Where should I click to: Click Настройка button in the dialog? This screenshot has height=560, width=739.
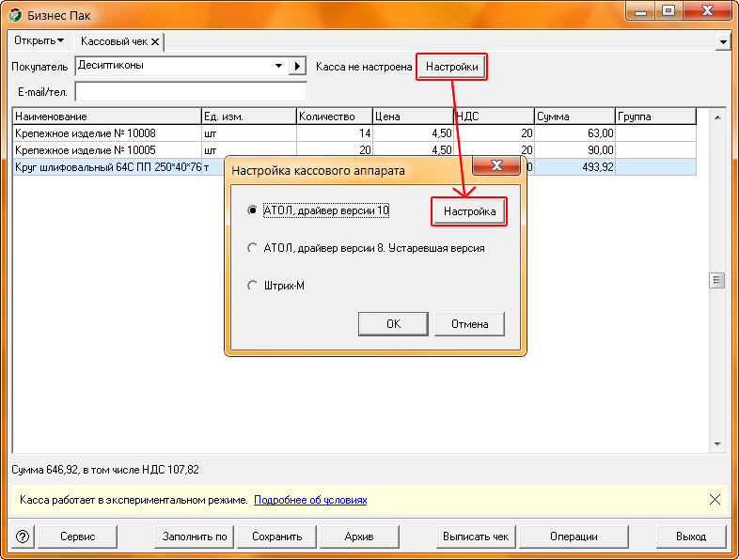pyautogui.click(x=469, y=211)
